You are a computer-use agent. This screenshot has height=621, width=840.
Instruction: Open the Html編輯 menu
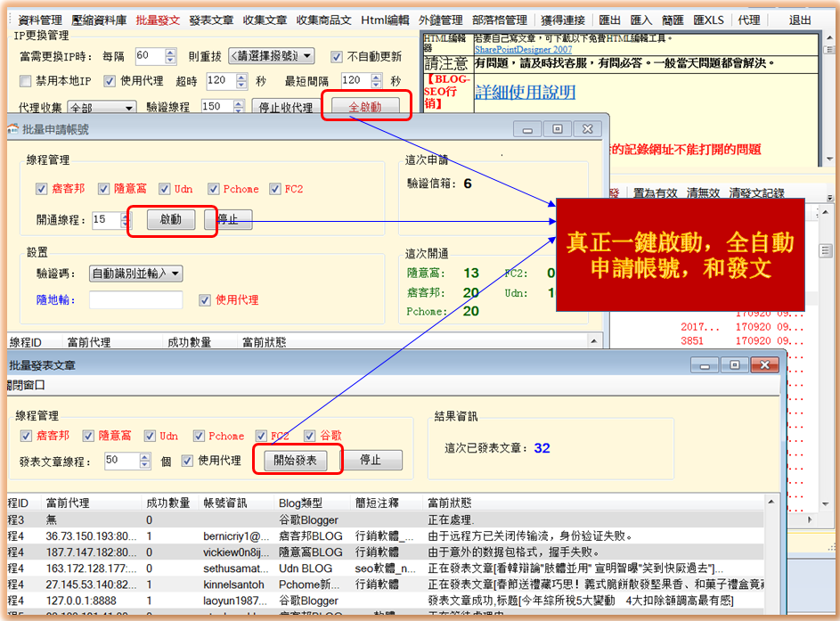[x=385, y=20]
